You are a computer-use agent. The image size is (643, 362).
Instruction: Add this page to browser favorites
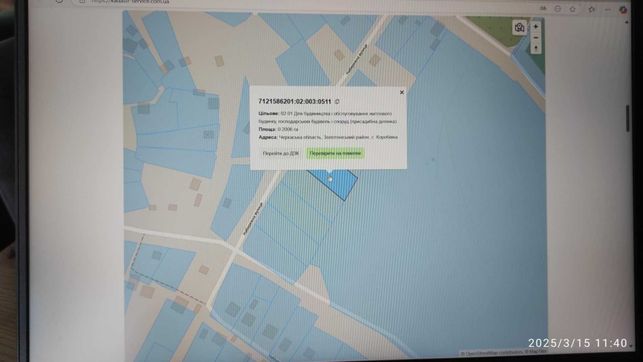point(572,9)
